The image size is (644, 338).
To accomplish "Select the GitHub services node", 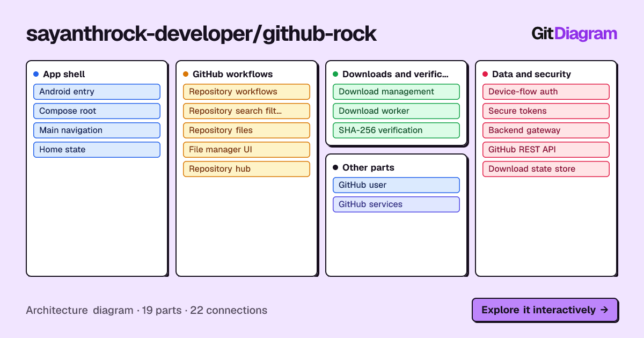I will point(396,204).
